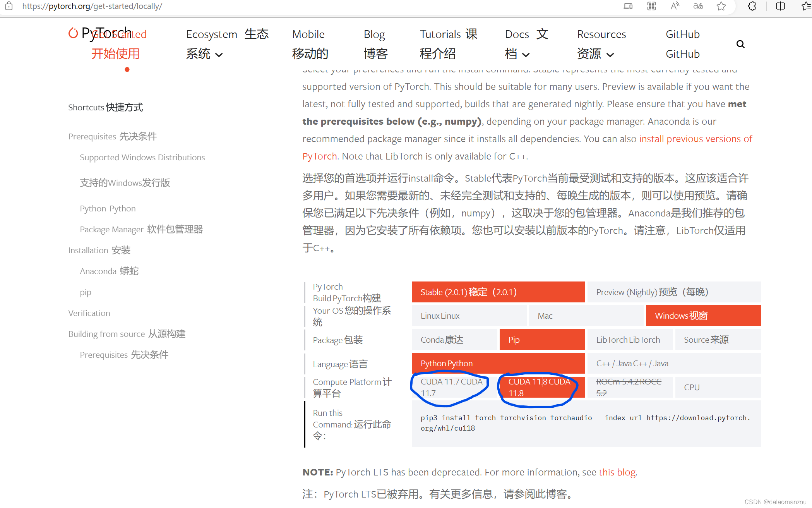Viewport: 812px width, 508px height.
Task: Open the browser extensions puzzle icon
Action: (x=752, y=6)
